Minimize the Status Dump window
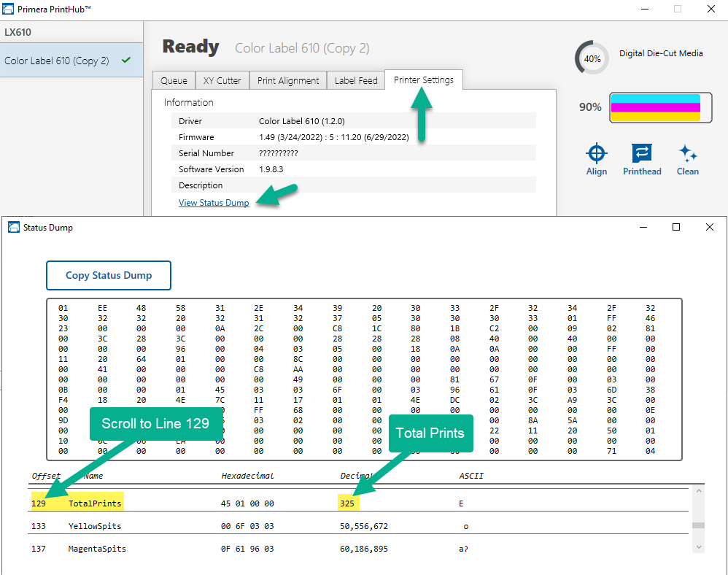Screen dimensions: 728x575 click(x=643, y=227)
